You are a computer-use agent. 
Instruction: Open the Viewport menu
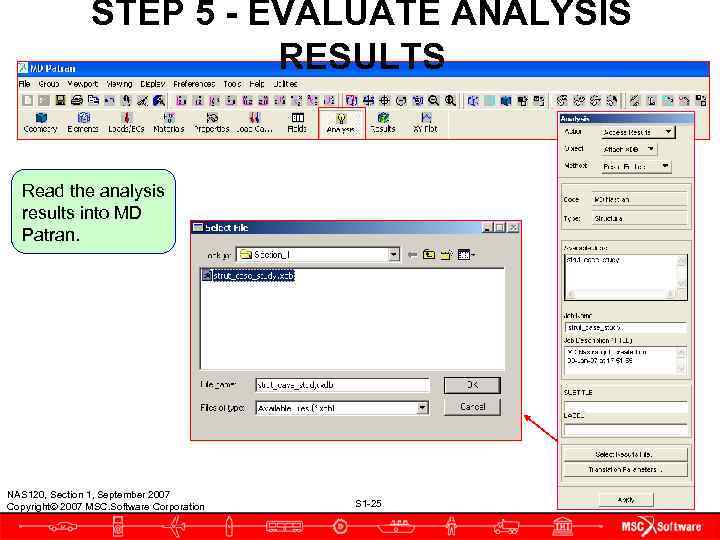(x=83, y=84)
